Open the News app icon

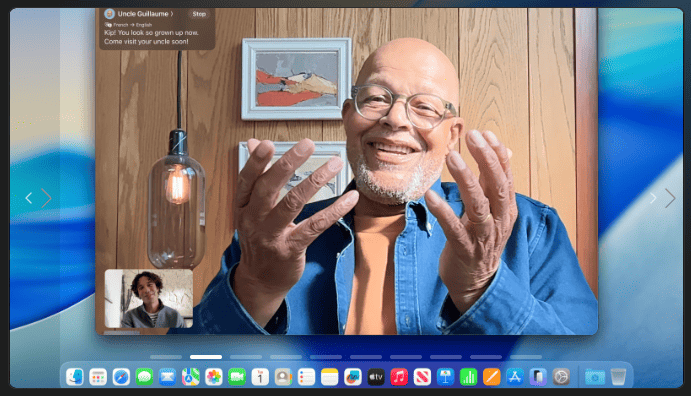point(422,377)
